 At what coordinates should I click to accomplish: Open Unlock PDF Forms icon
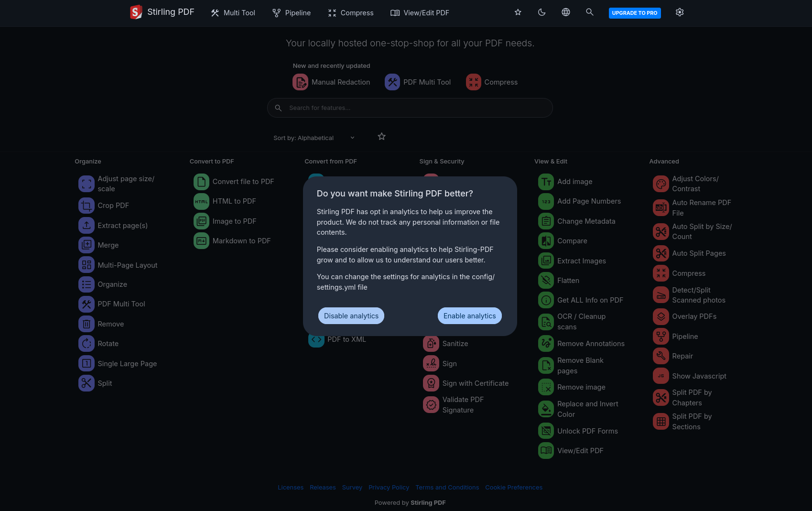[546, 431]
